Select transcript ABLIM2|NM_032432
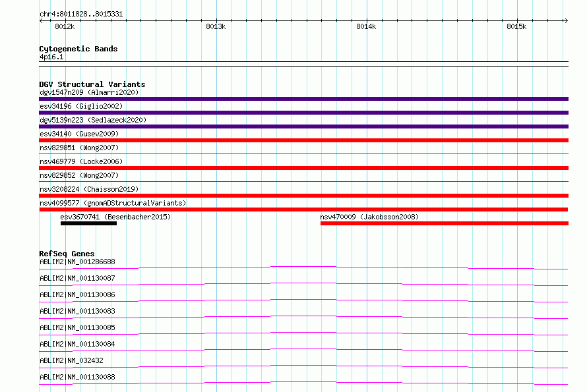 tap(71, 360)
